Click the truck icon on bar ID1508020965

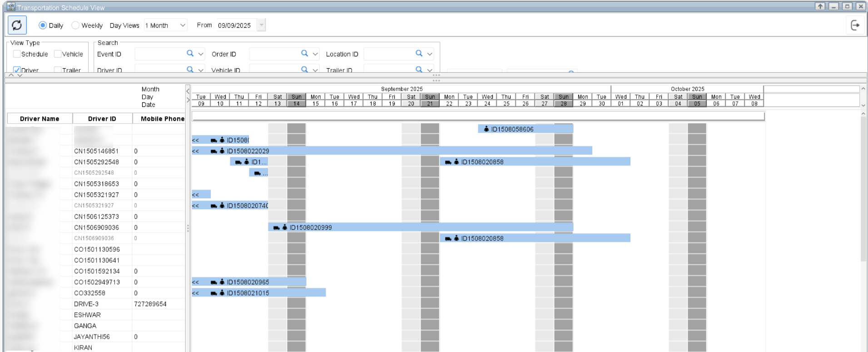click(x=214, y=282)
